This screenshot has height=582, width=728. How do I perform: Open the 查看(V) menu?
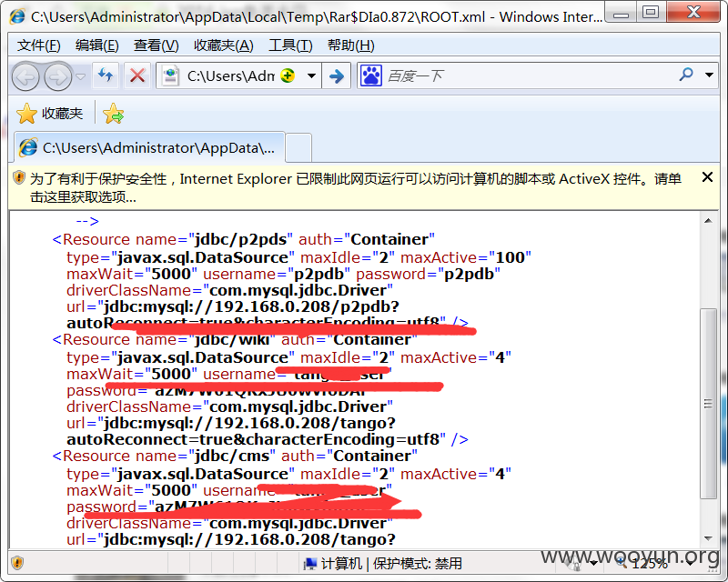(156, 45)
